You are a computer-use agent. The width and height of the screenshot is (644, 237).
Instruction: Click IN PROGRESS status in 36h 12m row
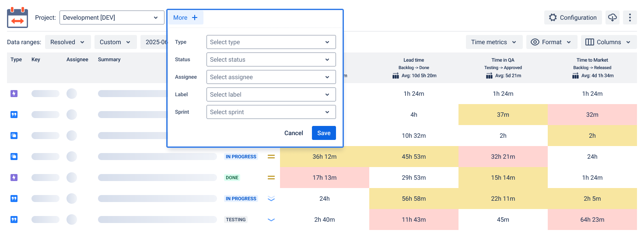click(241, 157)
